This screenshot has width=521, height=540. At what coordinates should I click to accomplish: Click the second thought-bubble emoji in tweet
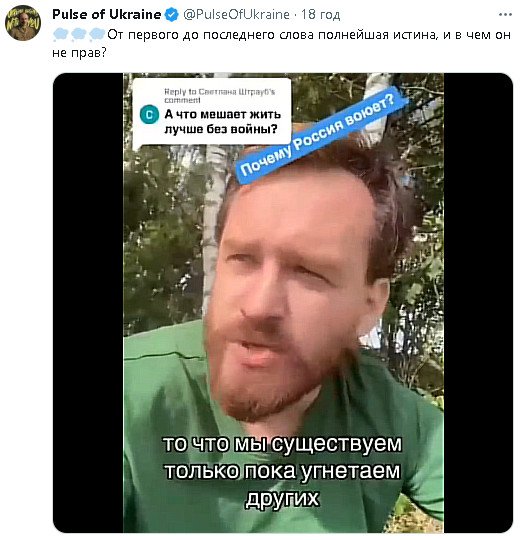(79, 35)
